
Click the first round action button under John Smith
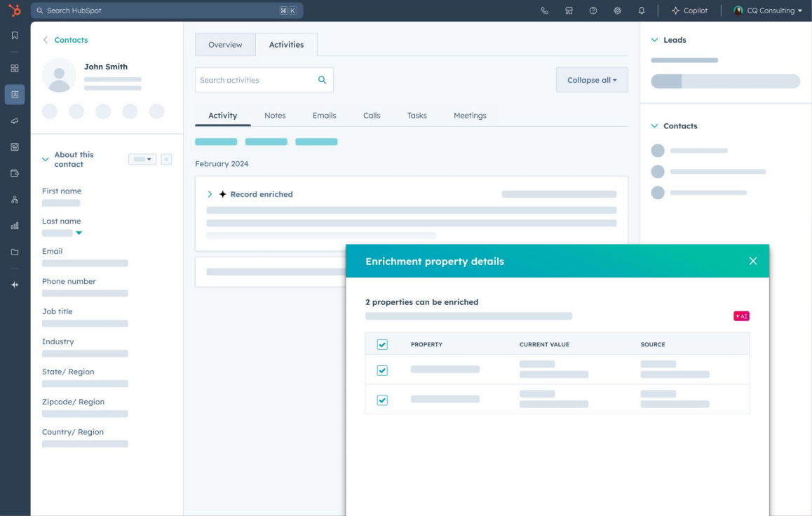50,111
